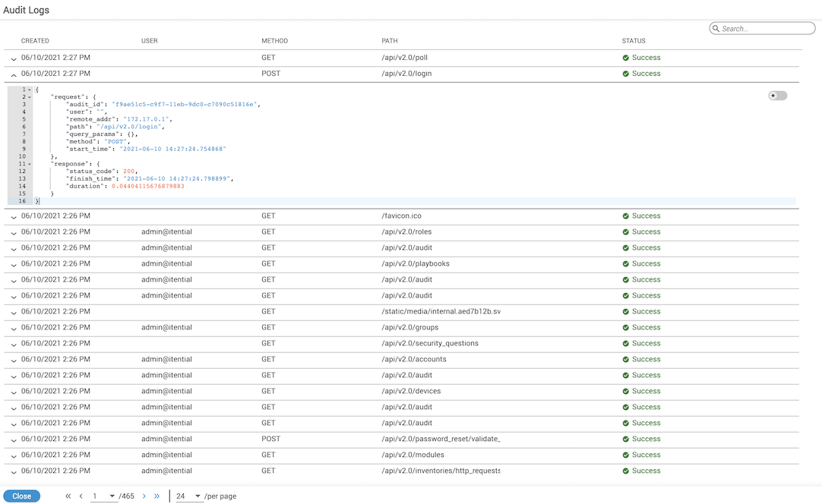
Task: Go to the first page of logs
Action: coord(68,496)
